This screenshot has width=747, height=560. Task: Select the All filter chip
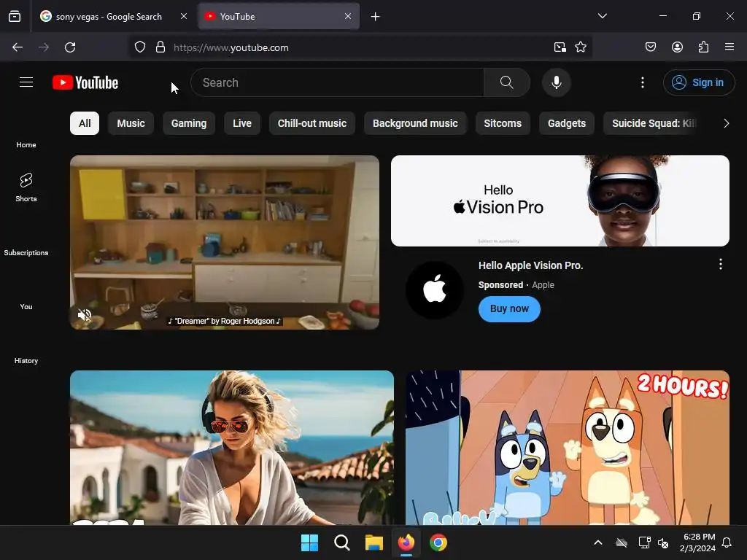click(x=85, y=123)
